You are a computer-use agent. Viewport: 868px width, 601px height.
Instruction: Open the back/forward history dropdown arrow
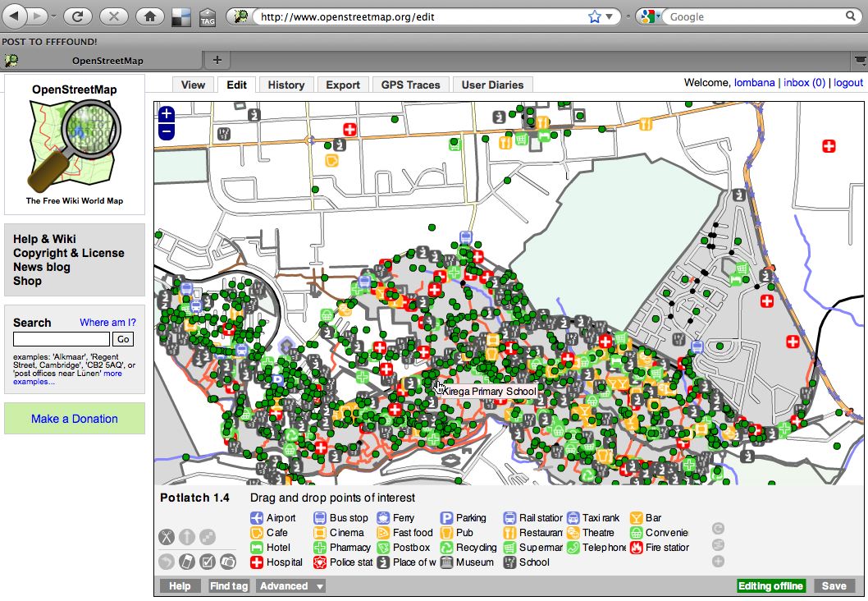53,16
